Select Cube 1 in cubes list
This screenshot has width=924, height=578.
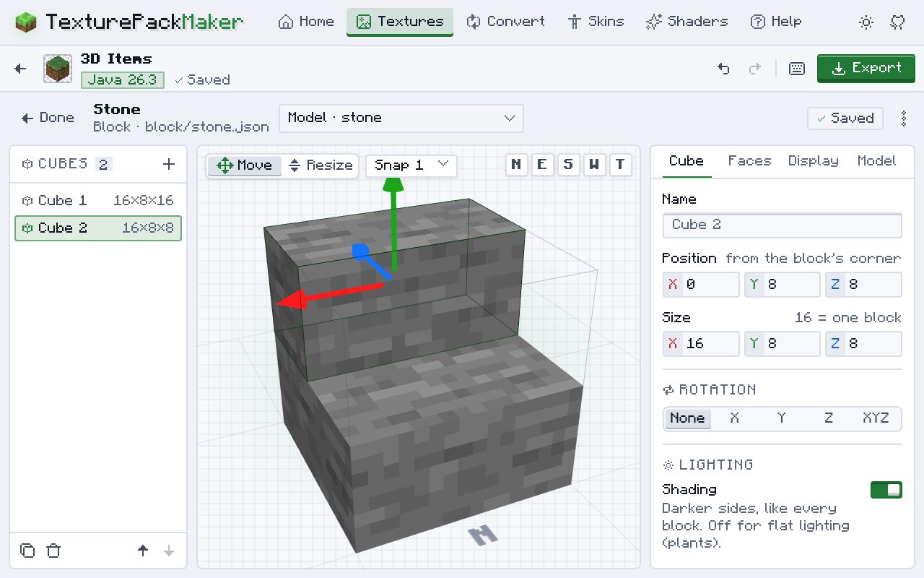pos(98,201)
